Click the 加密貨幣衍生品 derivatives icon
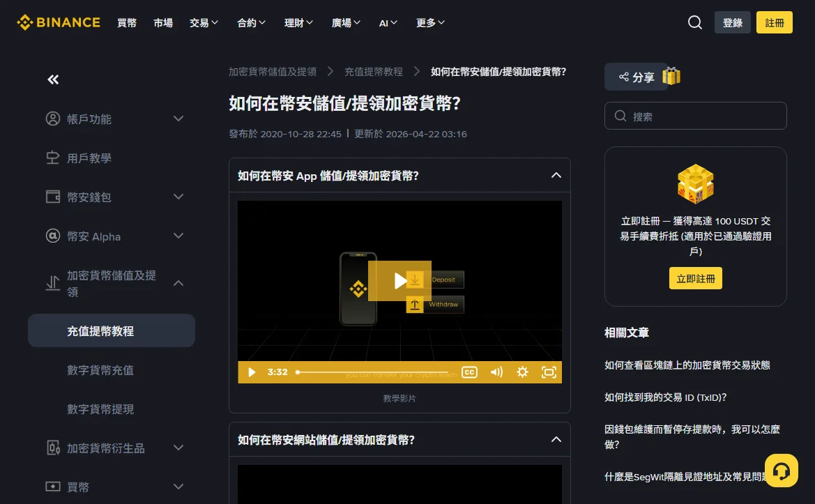The height and width of the screenshot is (504, 815). click(53, 448)
